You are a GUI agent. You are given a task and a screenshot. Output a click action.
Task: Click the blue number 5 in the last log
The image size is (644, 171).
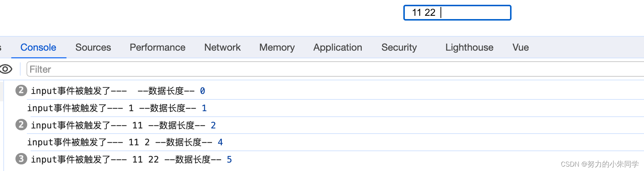tap(229, 160)
